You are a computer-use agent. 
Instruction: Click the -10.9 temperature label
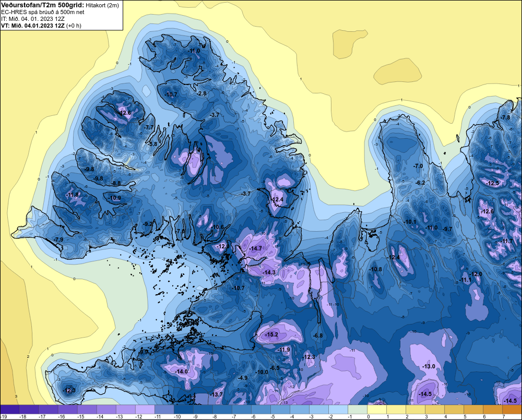click(114, 198)
